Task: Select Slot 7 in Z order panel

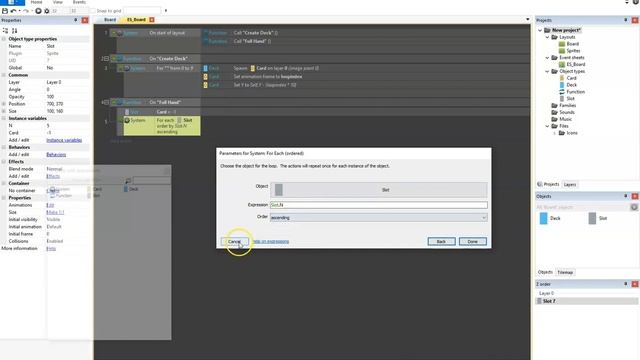Action: [x=587, y=301]
